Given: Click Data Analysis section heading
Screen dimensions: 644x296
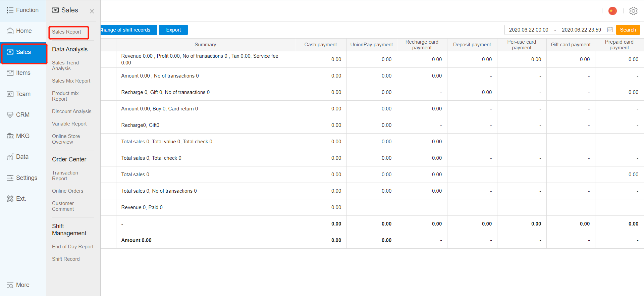Looking at the screenshot, I should [70, 49].
